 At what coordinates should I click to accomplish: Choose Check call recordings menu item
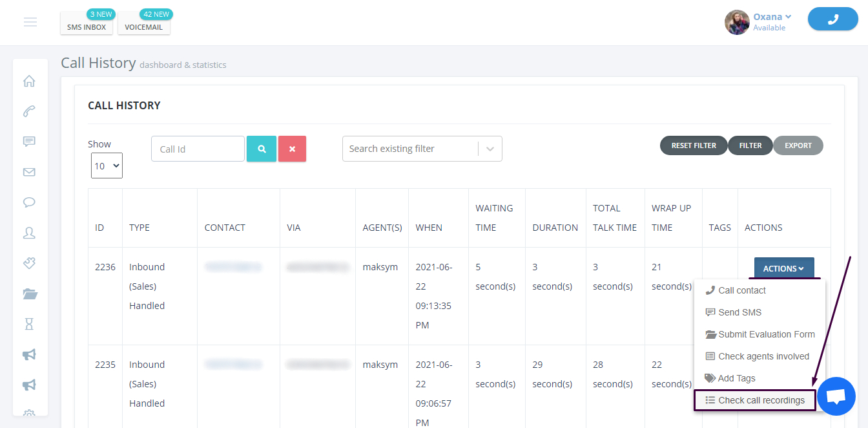[755, 400]
